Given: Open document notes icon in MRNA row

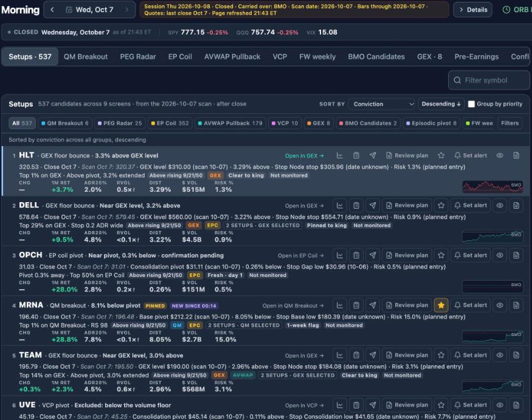Looking at the screenshot, I should tap(516, 306).
